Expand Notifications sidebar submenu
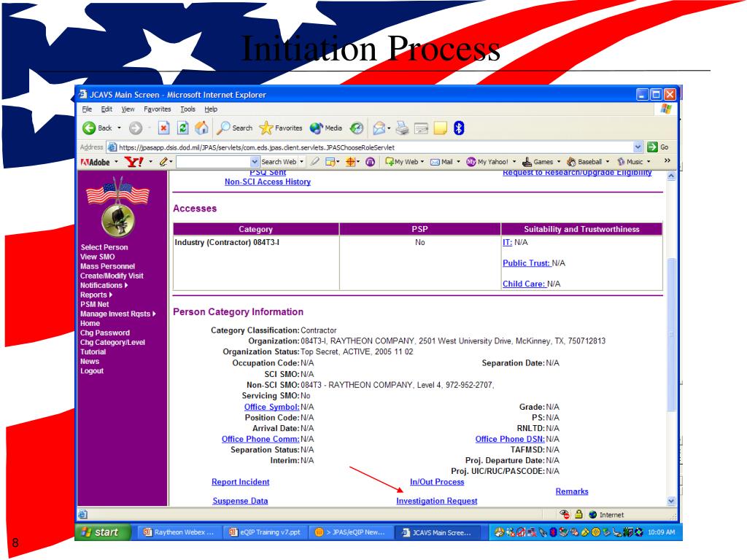This screenshot has height=560, width=747. click(104, 285)
